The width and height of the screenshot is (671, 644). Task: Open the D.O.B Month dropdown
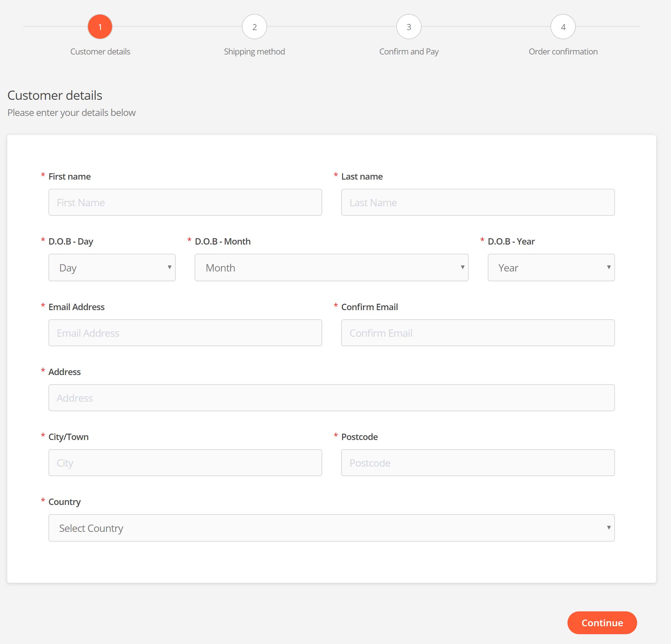331,268
